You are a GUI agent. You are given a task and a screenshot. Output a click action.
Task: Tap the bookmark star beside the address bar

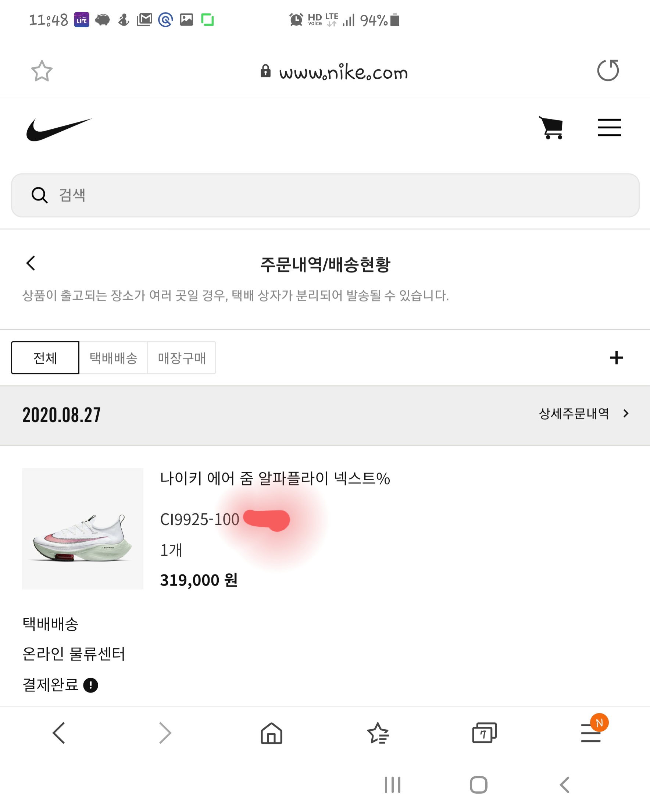click(x=42, y=71)
